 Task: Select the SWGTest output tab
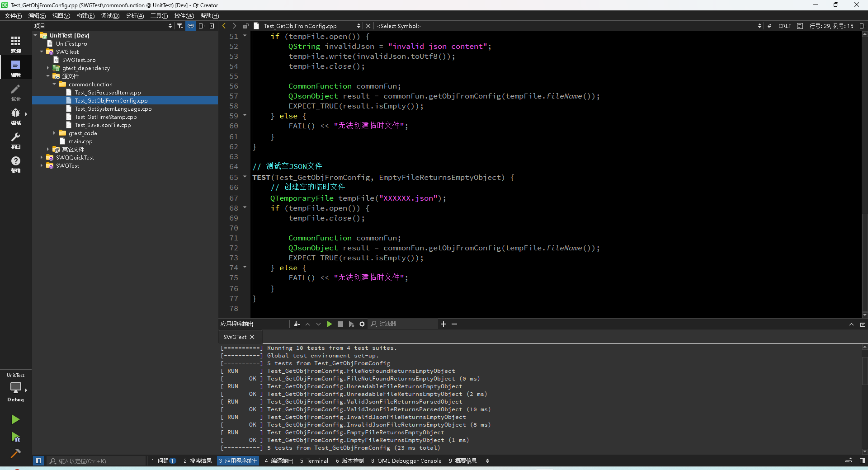pos(235,337)
